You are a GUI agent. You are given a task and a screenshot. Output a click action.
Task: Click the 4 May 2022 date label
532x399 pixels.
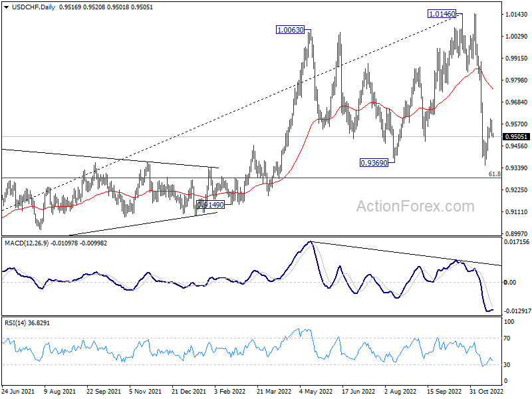(316, 392)
